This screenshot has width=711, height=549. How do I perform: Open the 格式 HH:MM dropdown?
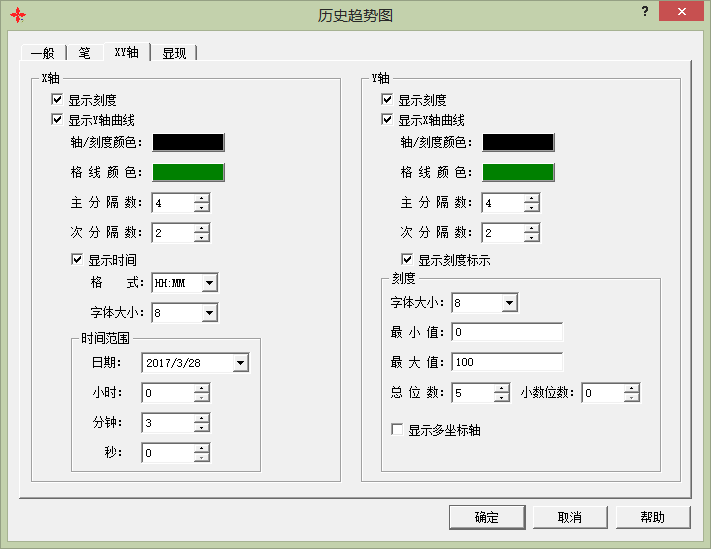tap(208, 283)
